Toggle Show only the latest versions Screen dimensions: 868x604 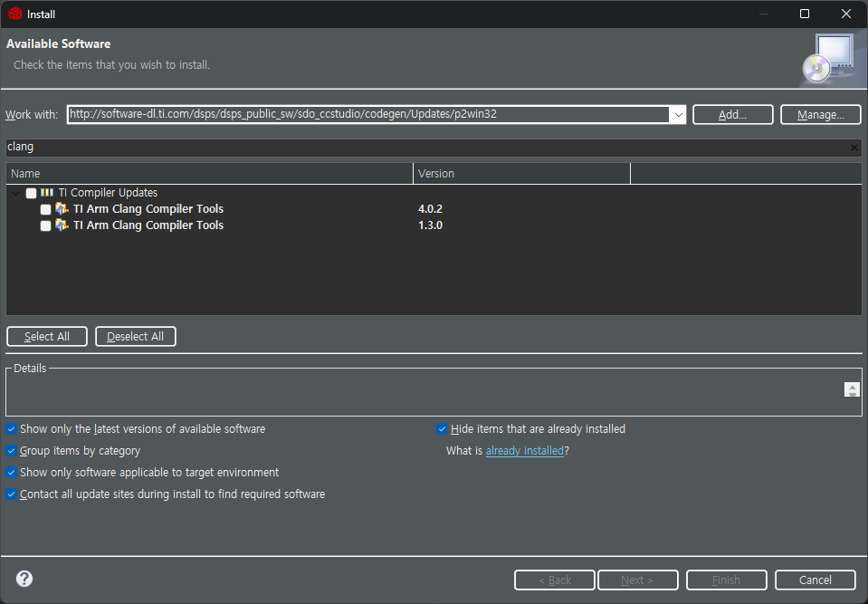tap(11, 429)
